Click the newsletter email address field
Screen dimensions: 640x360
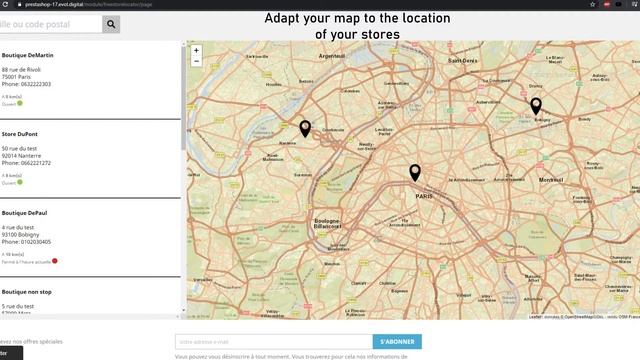pyautogui.click(x=274, y=342)
